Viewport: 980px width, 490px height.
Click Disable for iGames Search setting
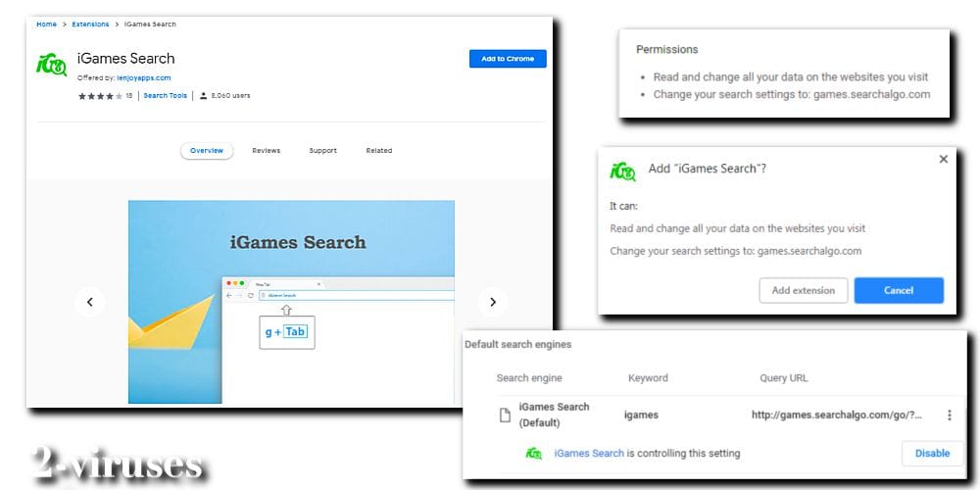933,454
